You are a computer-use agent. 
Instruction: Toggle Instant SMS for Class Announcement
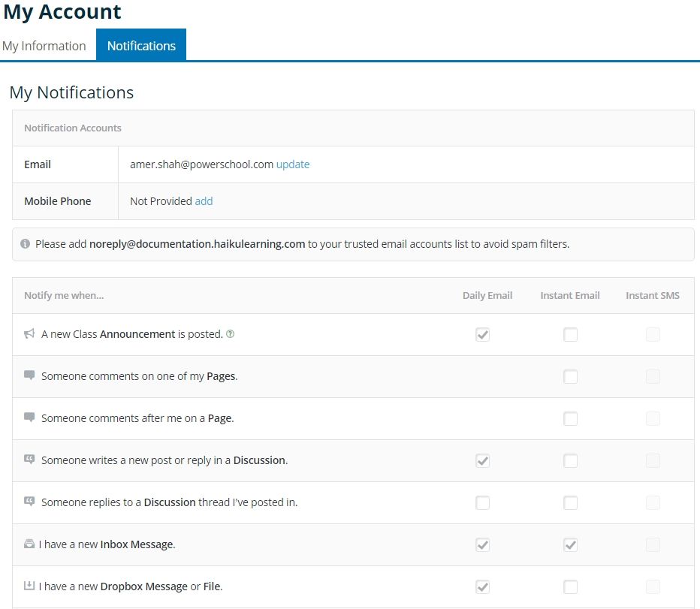(653, 334)
